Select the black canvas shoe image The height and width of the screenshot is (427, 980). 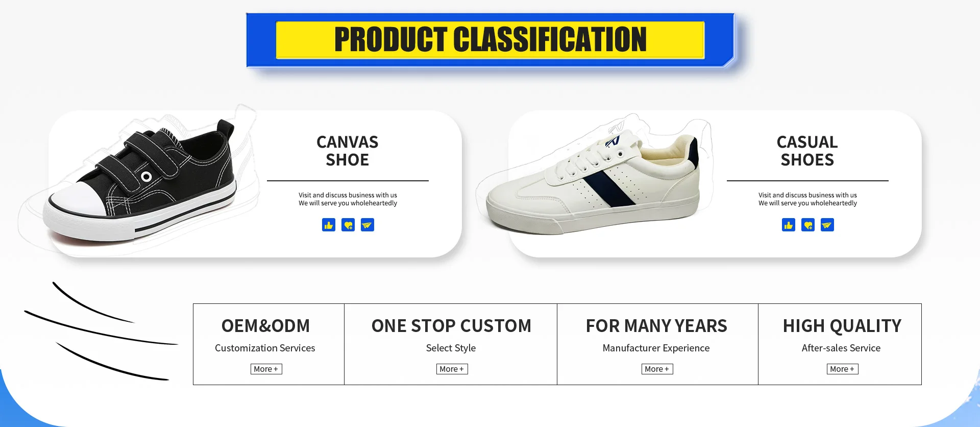[140, 181]
